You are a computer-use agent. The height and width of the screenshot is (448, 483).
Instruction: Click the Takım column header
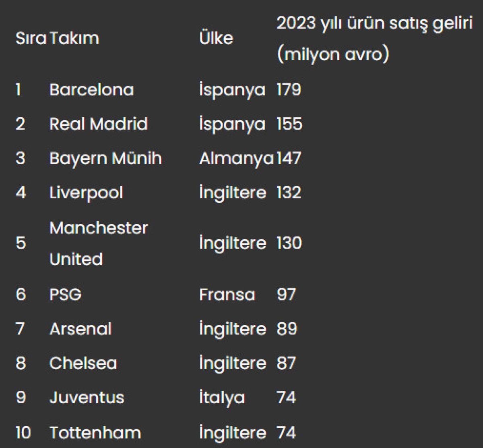(74, 38)
